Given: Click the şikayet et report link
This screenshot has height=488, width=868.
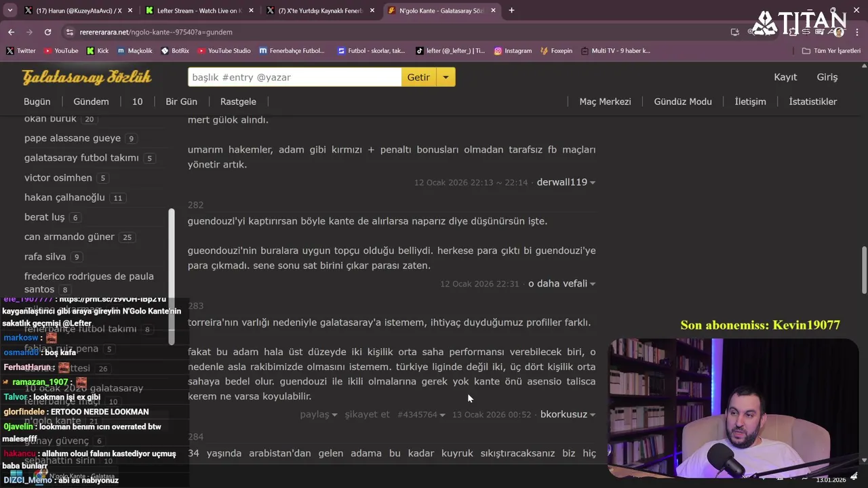Looking at the screenshot, I should pyautogui.click(x=367, y=414).
